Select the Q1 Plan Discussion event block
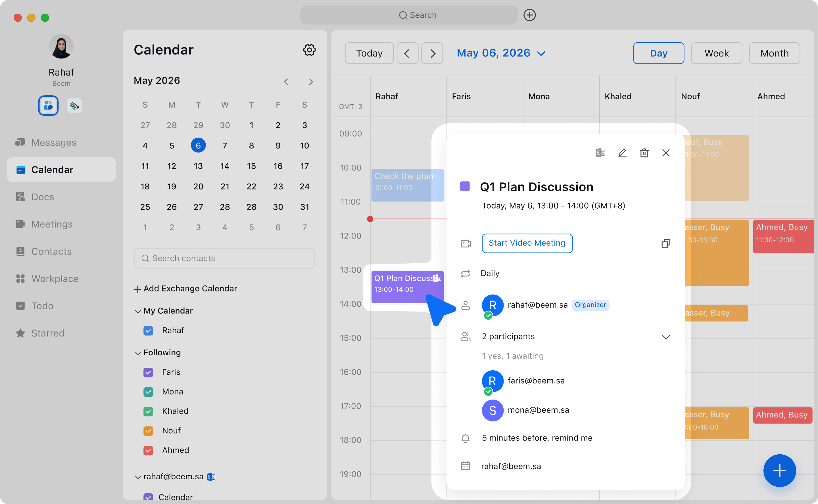This screenshot has height=504, width=818. click(407, 287)
